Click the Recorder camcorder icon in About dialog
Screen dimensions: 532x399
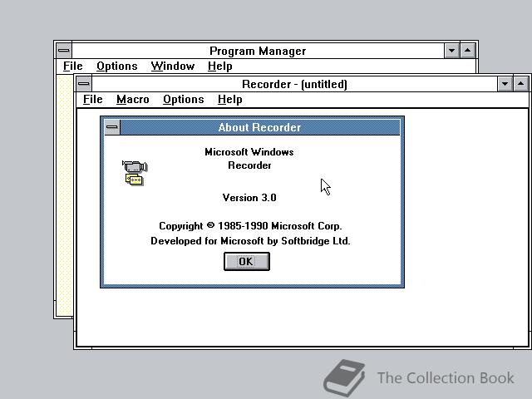point(135,173)
